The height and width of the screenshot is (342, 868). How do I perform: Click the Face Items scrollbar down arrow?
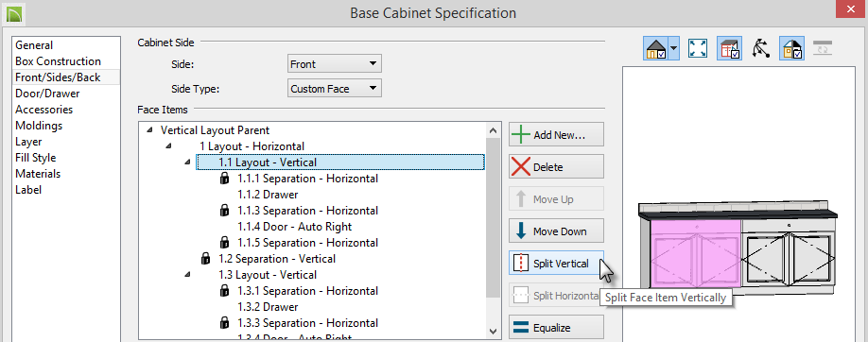493,331
